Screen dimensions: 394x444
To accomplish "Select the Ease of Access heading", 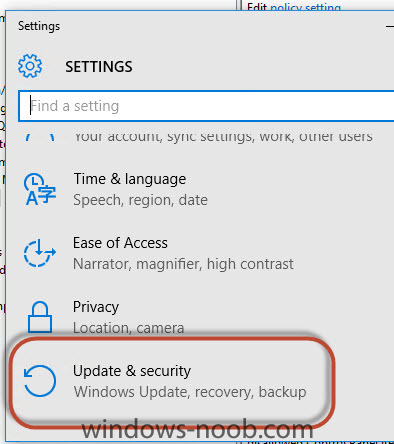I will coord(120,243).
